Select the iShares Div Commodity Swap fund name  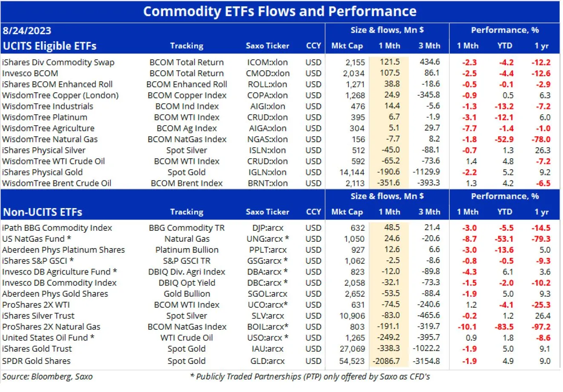tap(58, 62)
